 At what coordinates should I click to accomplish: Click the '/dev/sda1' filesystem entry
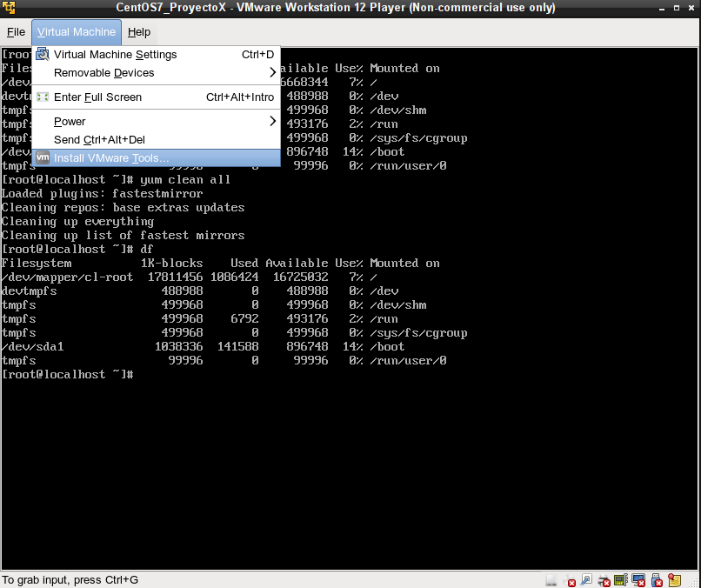point(33,346)
